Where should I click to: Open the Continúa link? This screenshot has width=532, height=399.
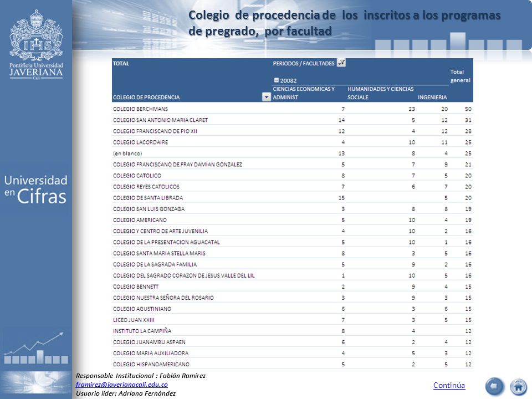point(449,385)
